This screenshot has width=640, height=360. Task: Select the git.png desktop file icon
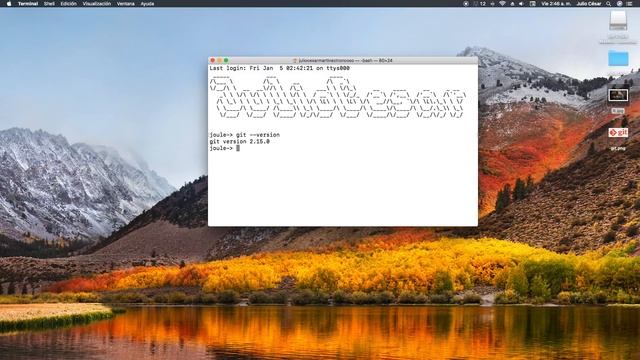(618, 133)
